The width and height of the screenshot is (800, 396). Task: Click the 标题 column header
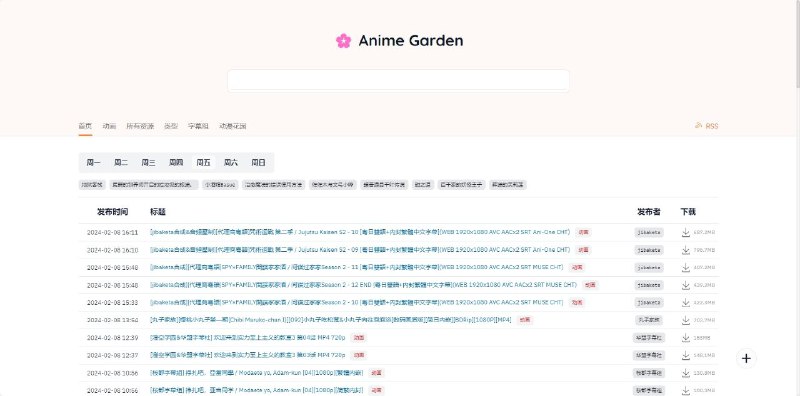(x=158, y=212)
